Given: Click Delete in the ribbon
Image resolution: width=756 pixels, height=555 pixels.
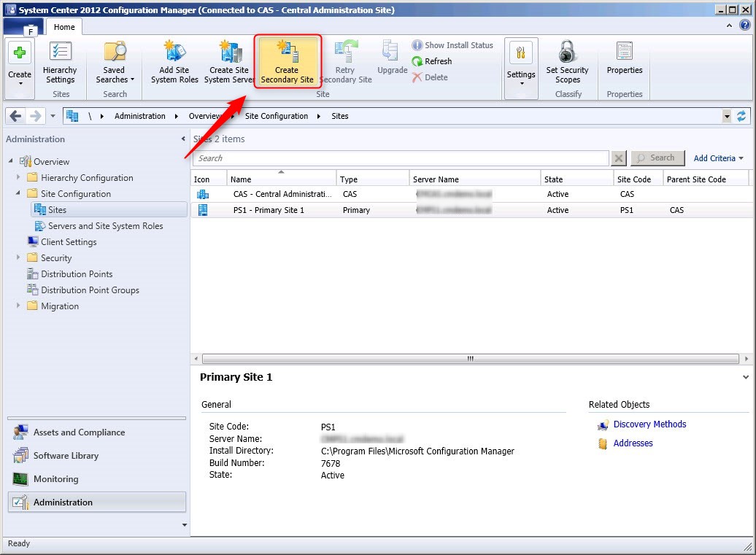Looking at the screenshot, I should [x=430, y=77].
